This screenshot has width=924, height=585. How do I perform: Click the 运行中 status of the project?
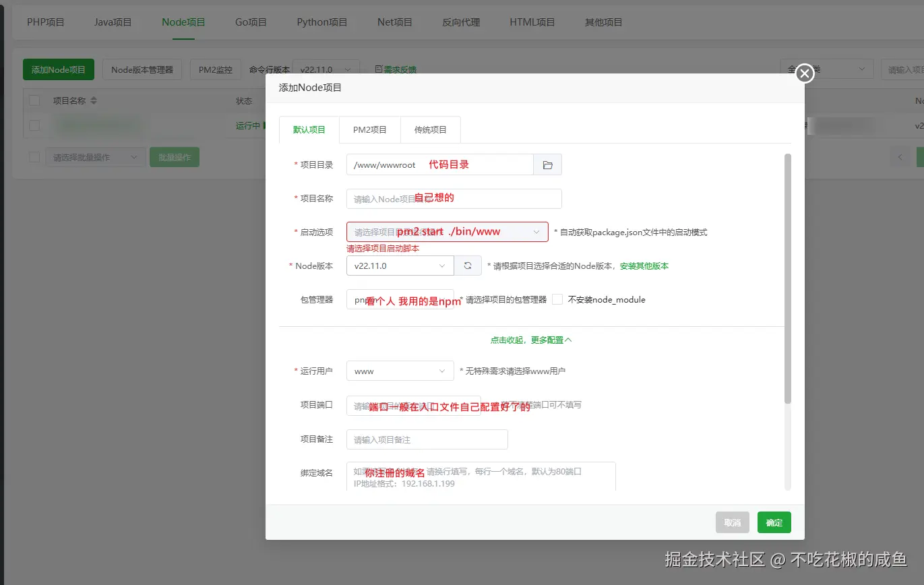tap(248, 125)
